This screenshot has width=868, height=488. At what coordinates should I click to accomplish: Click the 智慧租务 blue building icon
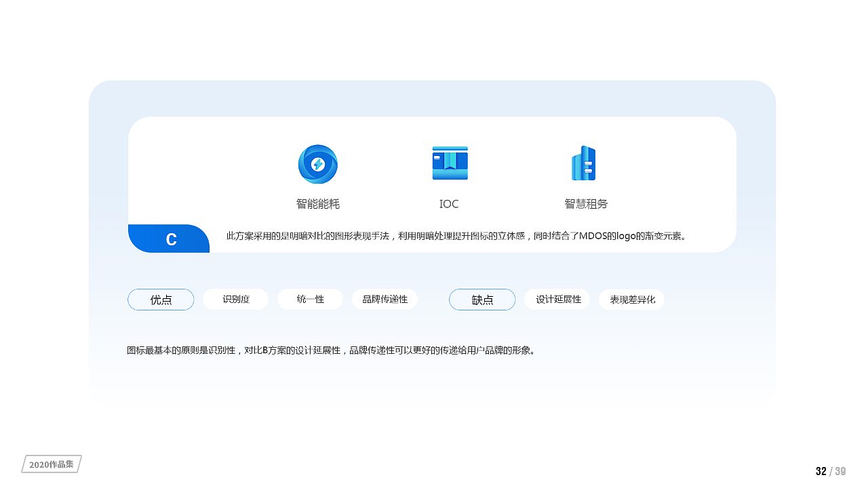pyautogui.click(x=583, y=163)
